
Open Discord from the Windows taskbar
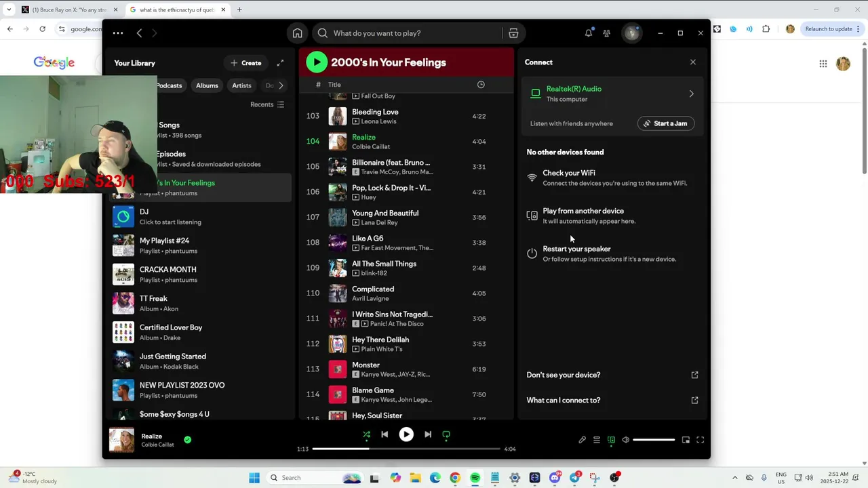(555, 478)
